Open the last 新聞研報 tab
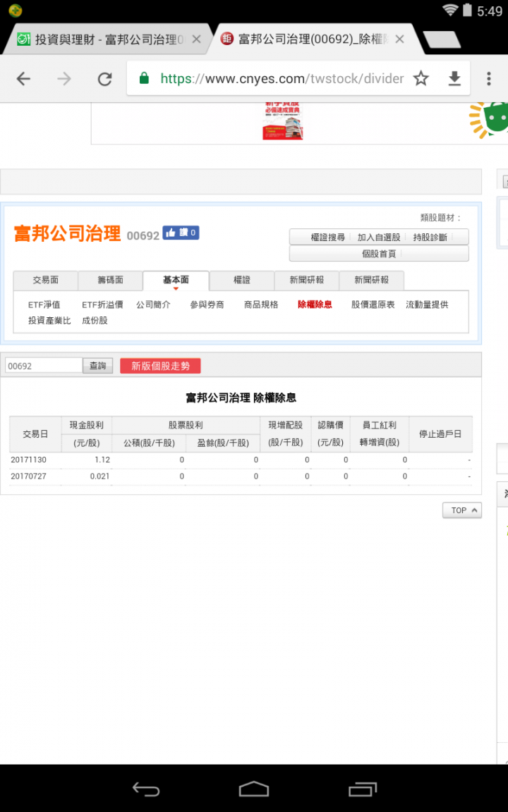This screenshot has width=508, height=812. [x=372, y=280]
